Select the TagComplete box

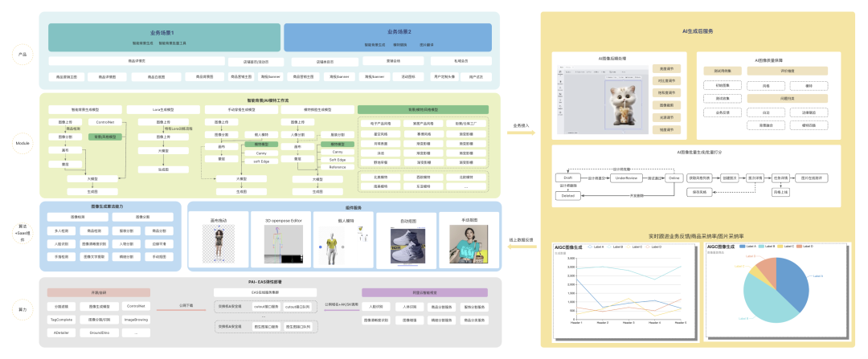[x=60, y=320]
